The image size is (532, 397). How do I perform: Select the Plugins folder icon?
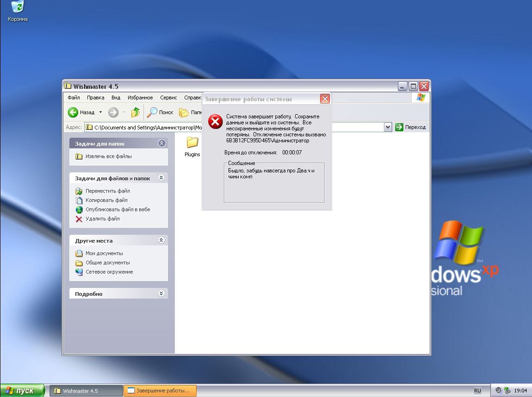pos(192,142)
